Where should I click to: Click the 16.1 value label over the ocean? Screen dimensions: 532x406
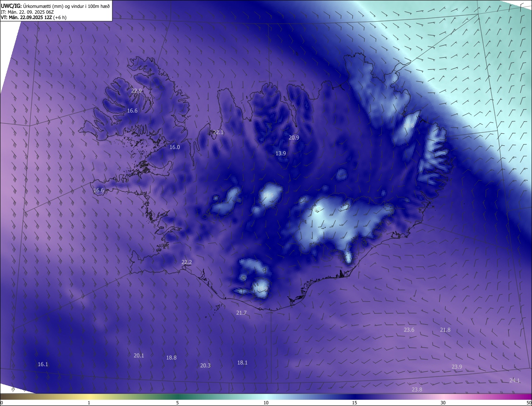[x=43, y=364]
